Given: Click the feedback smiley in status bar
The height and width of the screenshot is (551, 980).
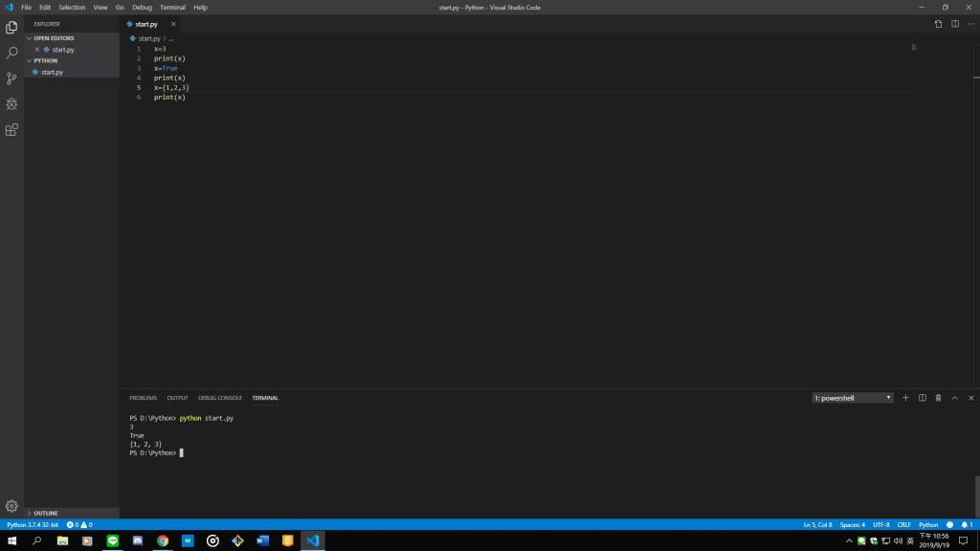Looking at the screenshot, I should [x=950, y=525].
